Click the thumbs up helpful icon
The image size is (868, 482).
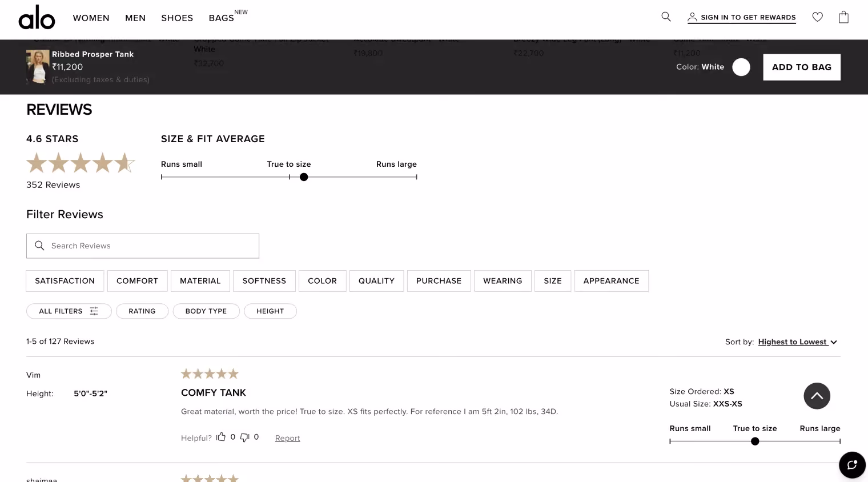point(221,437)
